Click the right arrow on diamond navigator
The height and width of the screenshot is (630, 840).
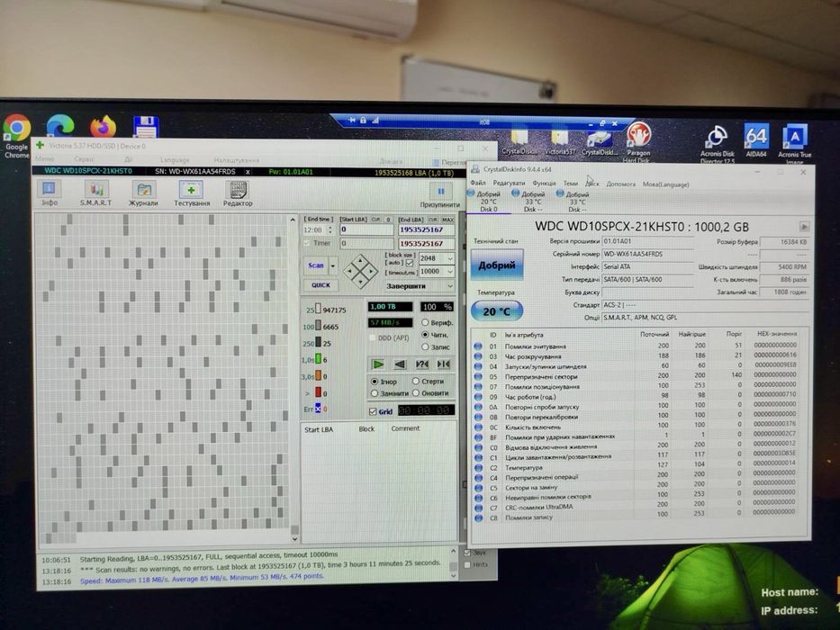pyautogui.click(x=371, y=271)
